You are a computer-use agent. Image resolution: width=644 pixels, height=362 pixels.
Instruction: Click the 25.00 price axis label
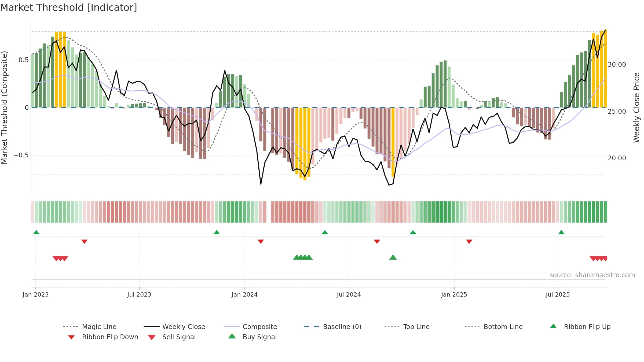point(617,111)
